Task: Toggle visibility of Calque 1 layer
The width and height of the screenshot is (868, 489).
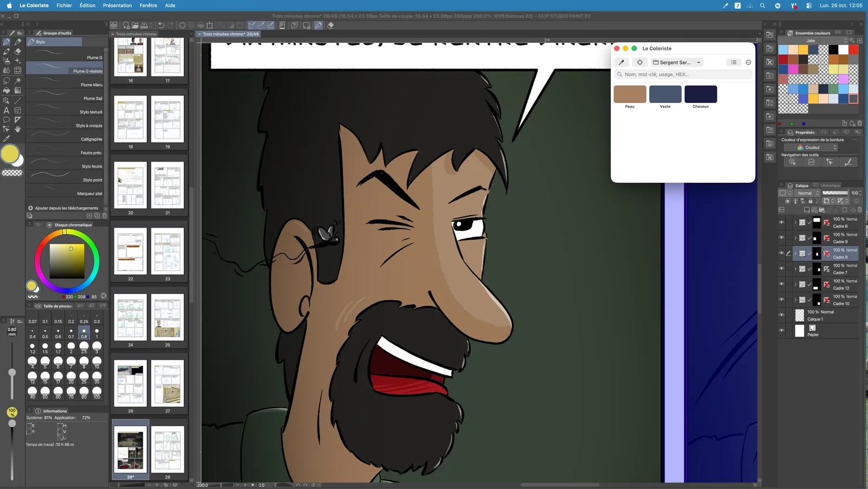Action: (x=781, y=315)
